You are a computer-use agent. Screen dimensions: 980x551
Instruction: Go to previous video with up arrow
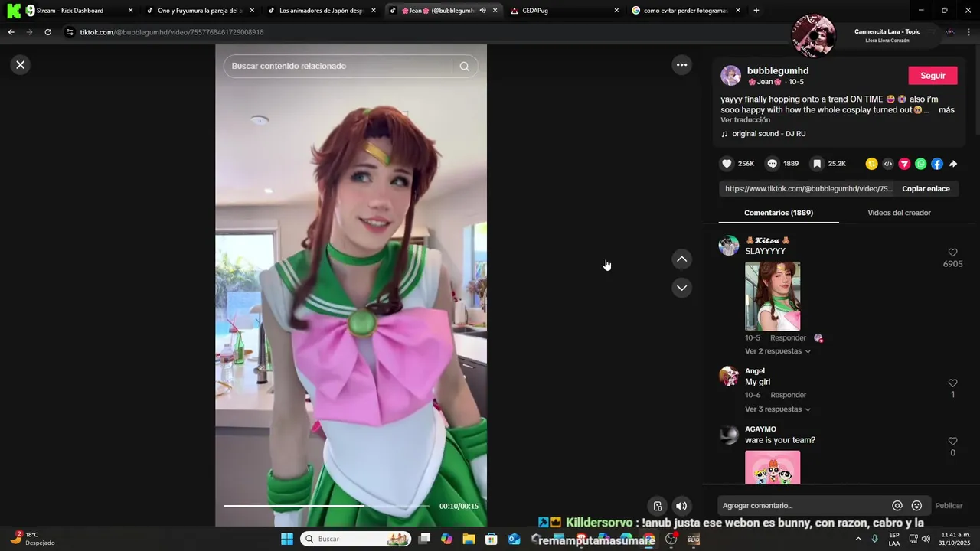(681, 259)
